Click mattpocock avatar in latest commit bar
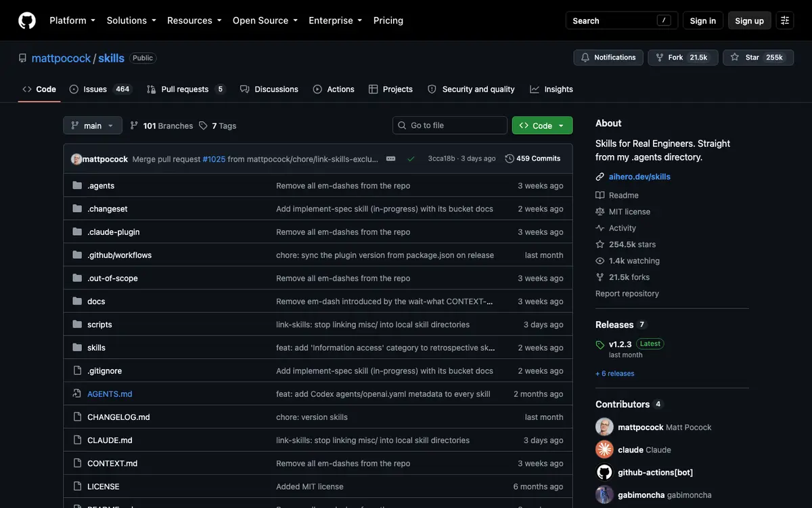Screen dimensions: 812x508 click(x=76, y=158)
